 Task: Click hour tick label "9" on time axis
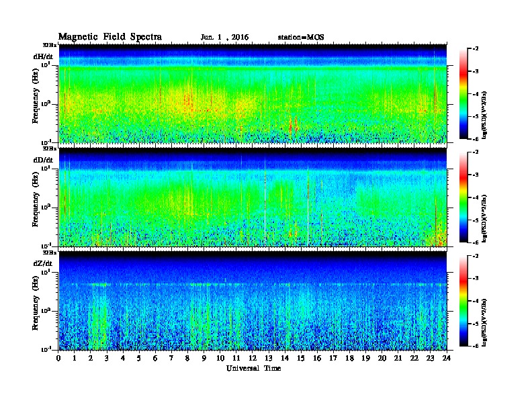click(204, 358)
